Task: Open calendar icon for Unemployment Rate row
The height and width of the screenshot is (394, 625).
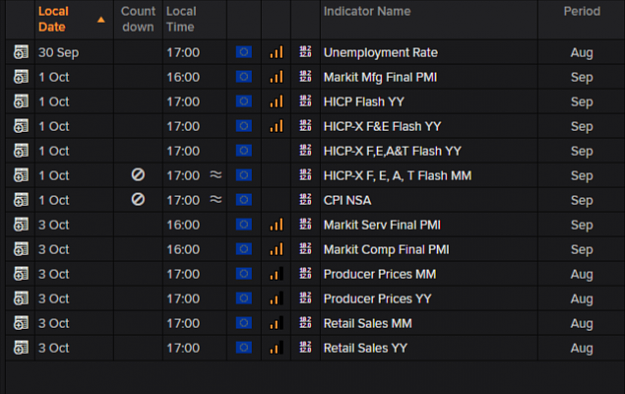Action: (21, 52)
